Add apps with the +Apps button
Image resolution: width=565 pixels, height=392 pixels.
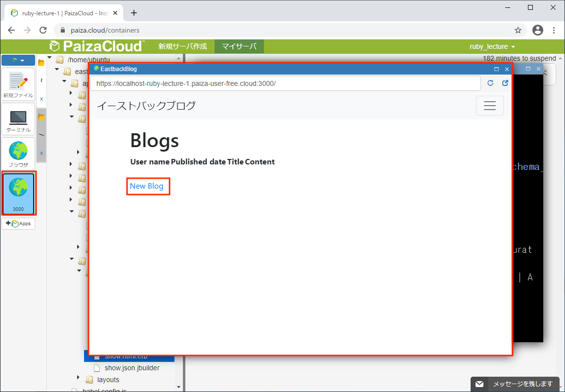18,224
